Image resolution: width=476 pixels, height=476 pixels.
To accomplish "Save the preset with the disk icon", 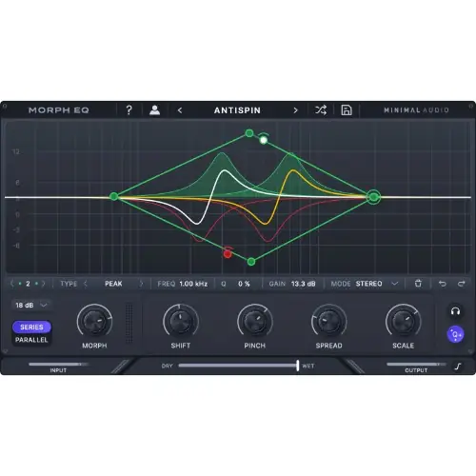I will (x=347, y=110).
